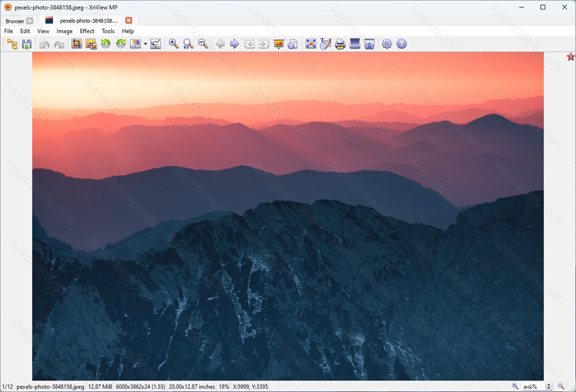Click the '6000x3862x24 (1.55)' dimensions text
The width and height of the screenshot is (576, 392).
coord(141,387)
